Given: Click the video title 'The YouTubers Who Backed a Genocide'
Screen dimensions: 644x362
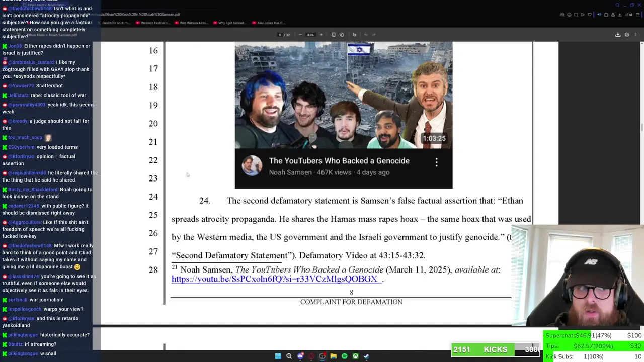Looking at the screenshot, I should [339, 161].
